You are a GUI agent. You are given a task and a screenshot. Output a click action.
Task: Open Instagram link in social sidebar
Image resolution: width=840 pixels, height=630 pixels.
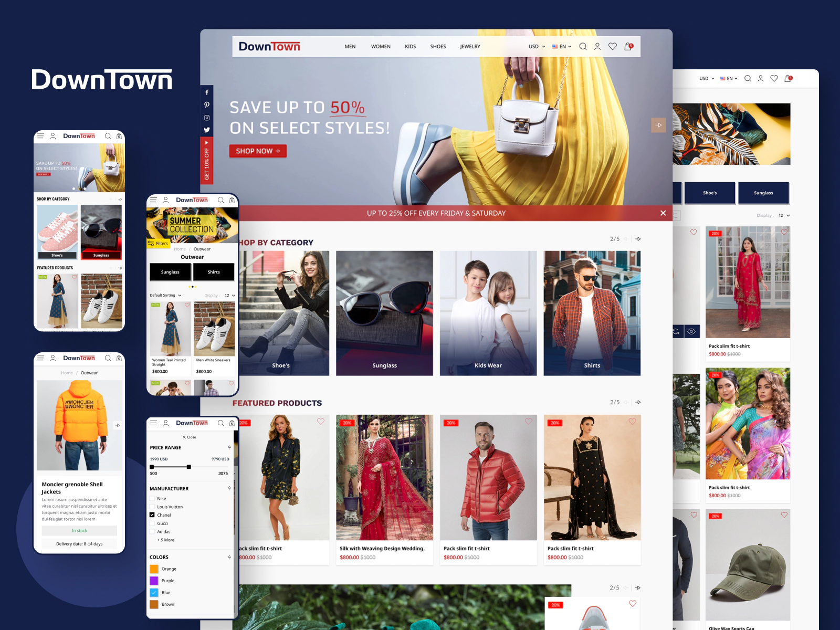coord(207,118)
